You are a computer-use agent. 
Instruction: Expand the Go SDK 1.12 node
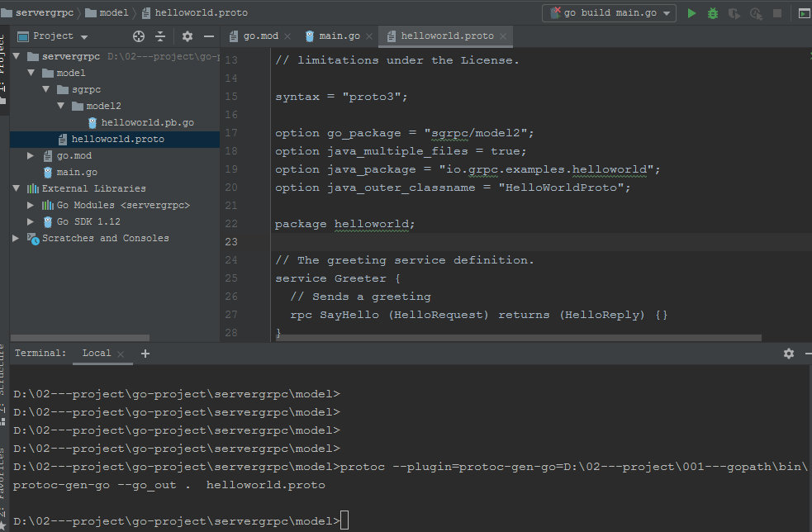click(30, 221)
